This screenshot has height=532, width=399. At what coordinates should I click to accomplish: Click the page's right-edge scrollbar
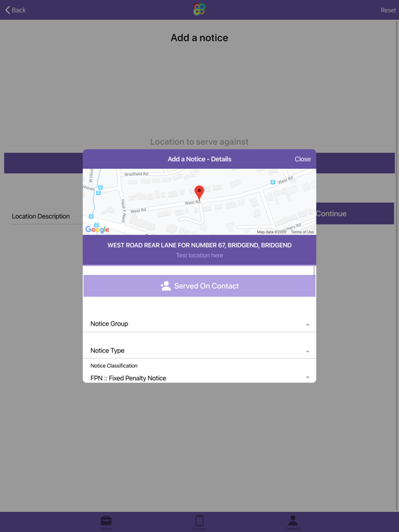click(x=397, y=265)
